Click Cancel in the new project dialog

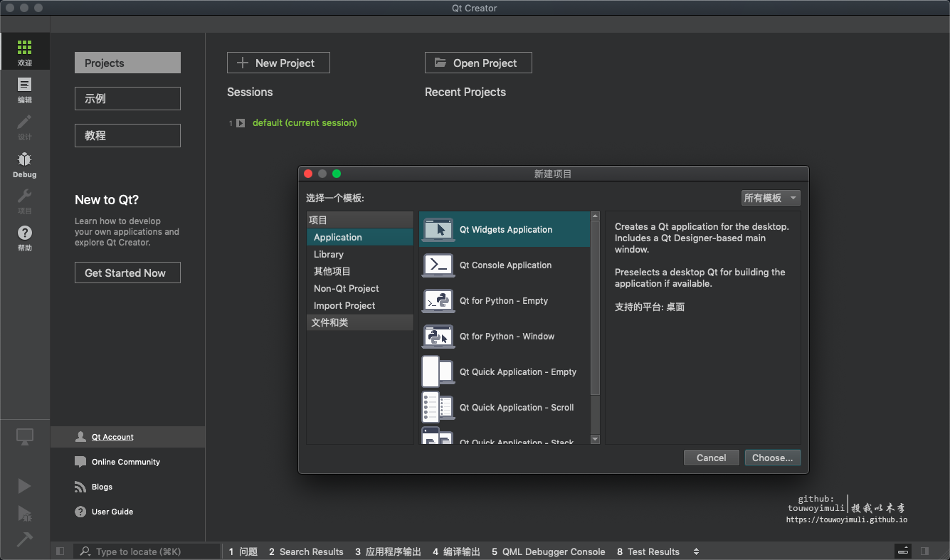(712, 458)
